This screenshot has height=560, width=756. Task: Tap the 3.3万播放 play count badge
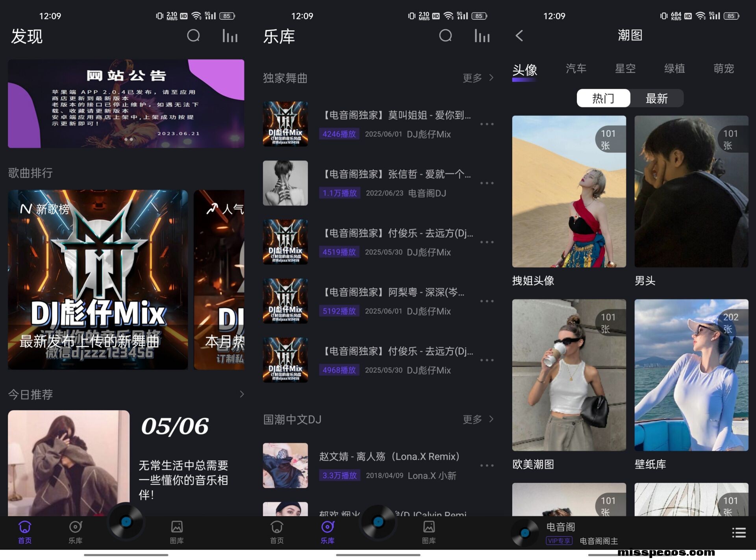[x=339, y=476]
